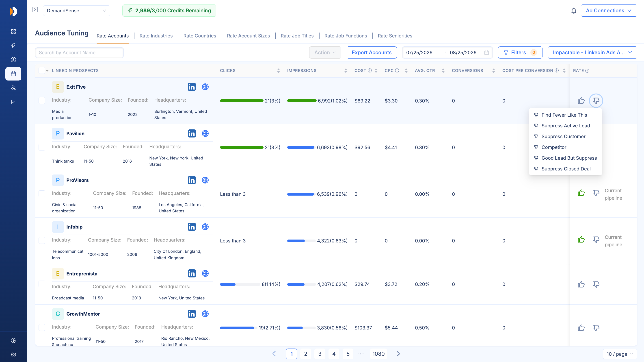Viewport: 644px width, 362px height.
Task: Open the dollar sign sidebar icon
Action: click(x=13, y=59)
